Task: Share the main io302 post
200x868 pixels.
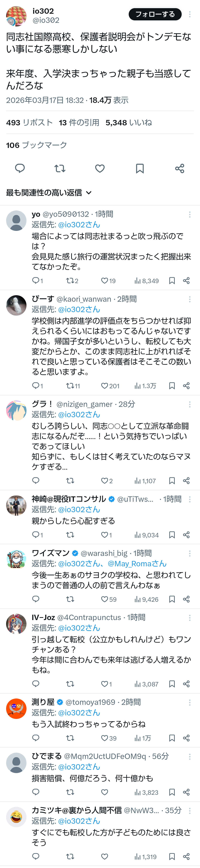Action: tap(179, 168)
